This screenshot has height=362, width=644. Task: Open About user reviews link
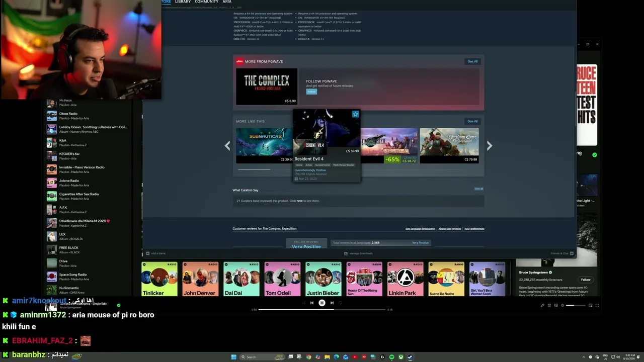click(x=450, y=229)
